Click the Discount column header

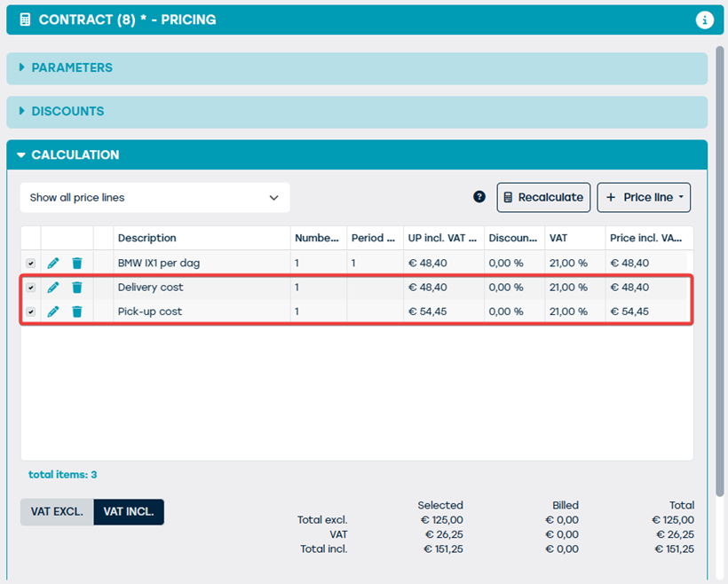[x=514, y=238]
